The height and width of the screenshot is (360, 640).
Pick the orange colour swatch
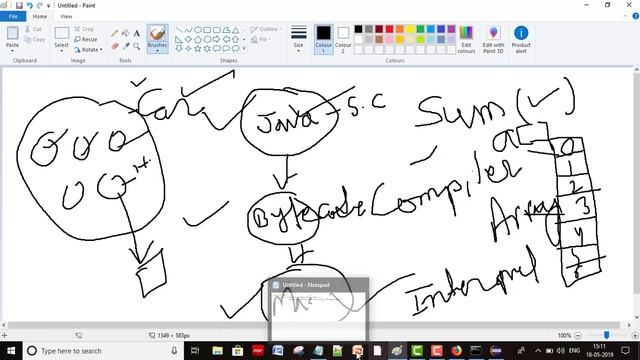click(x=400, y=29)
